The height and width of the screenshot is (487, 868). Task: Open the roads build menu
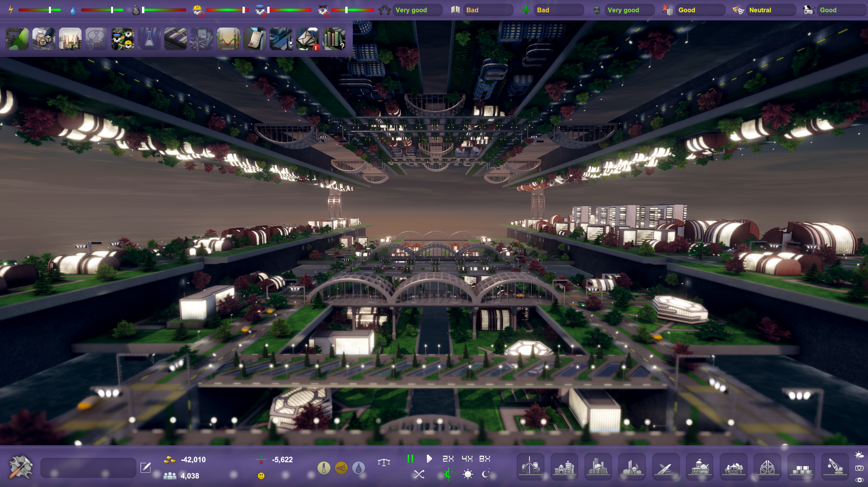(x=666, y=467)
